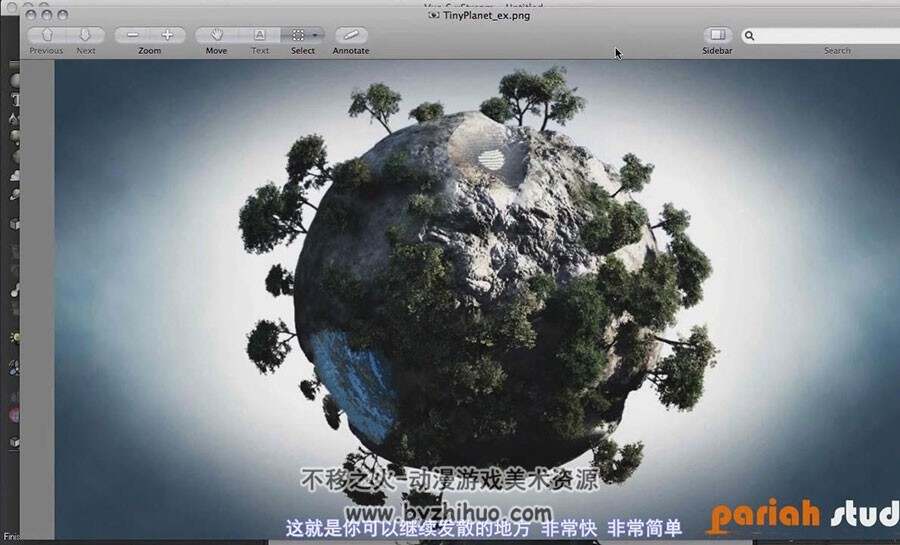
Task: Click the window's zoom (maximize) button
Action: (x=63, y=14)
